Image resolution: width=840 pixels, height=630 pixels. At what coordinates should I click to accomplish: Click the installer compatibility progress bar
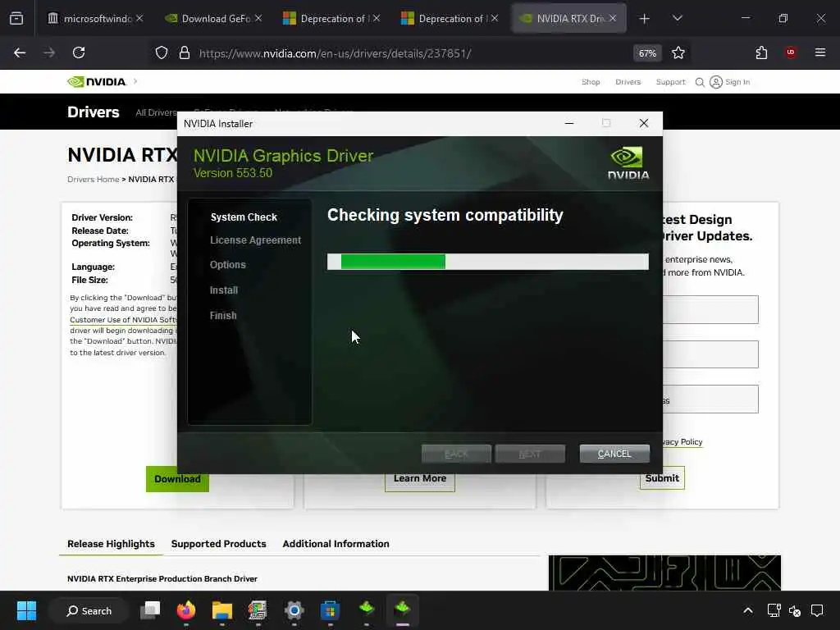(x=487, y=262)
